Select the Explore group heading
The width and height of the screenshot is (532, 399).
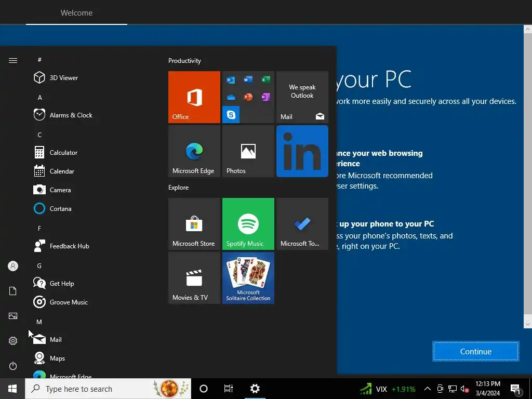[179, 187]
